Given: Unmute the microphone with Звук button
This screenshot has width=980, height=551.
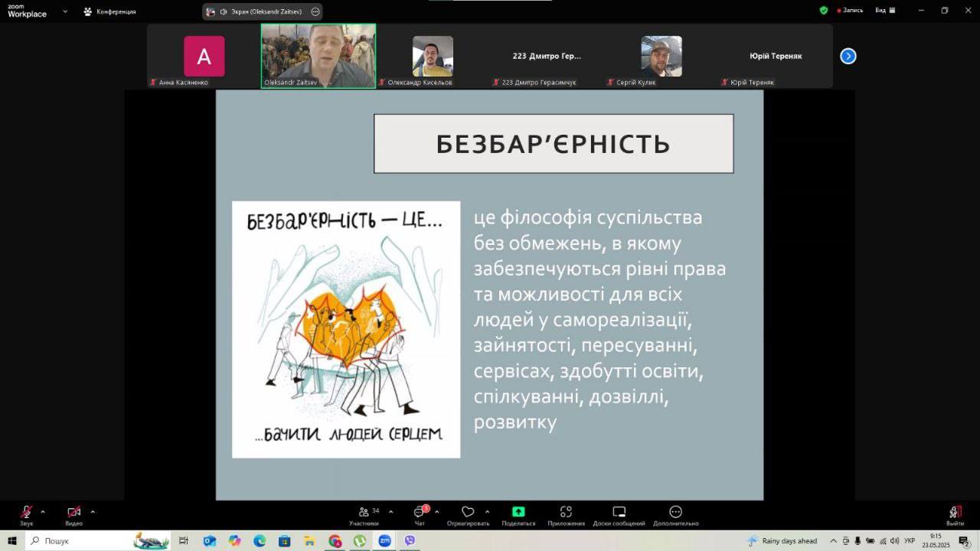Looking at the screenshot, I should (26, 513).
